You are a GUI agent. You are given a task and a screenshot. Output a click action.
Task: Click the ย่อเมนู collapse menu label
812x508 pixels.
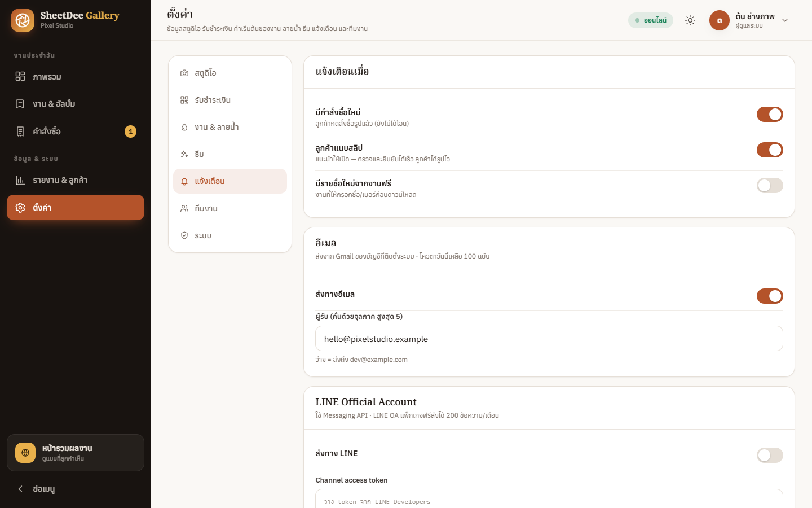pyautogui.click(x=44, y=489)
